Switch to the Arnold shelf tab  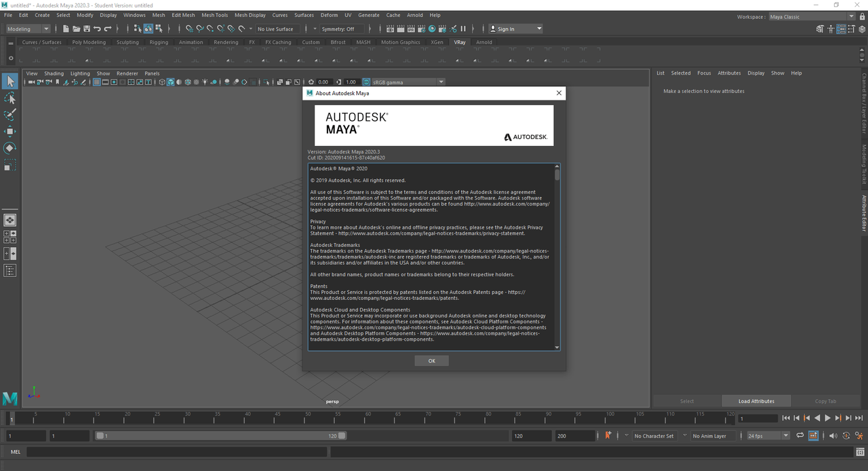point(484,42)
